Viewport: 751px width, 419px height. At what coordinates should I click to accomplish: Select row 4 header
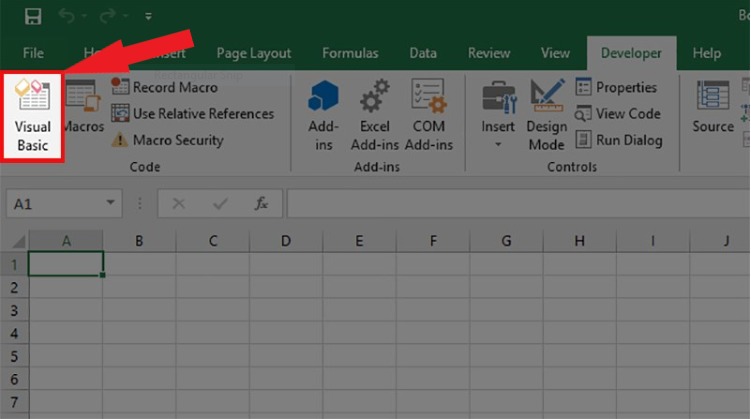pyautogui.click(x=14, y=333)
